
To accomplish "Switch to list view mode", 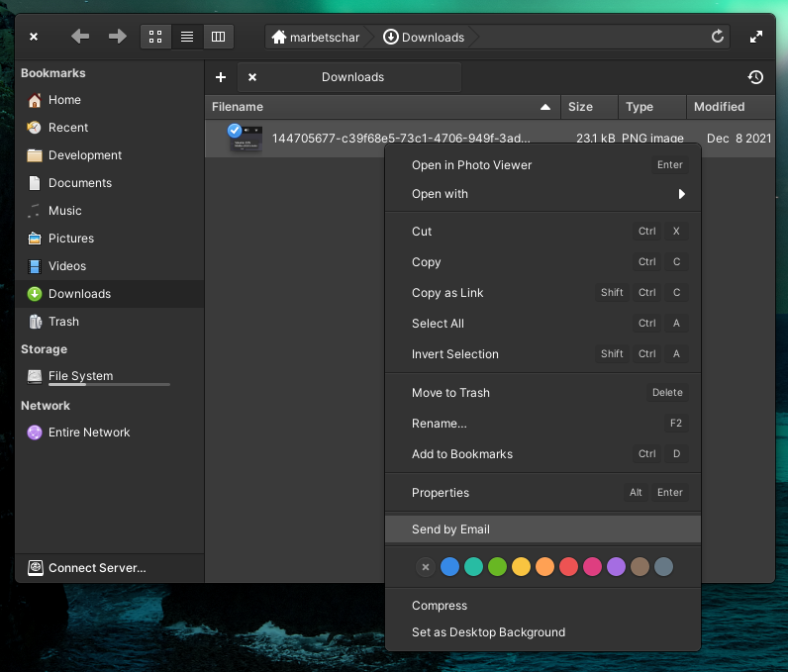I will coord(186,37).
